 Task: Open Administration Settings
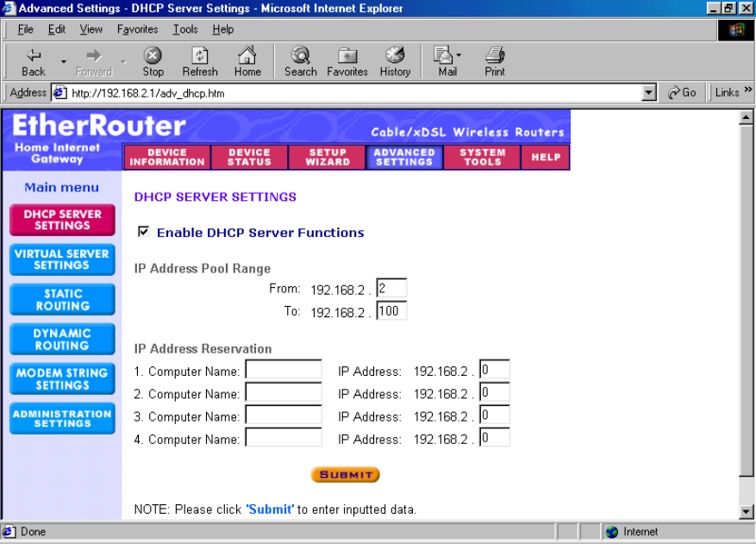click(62, 418)
